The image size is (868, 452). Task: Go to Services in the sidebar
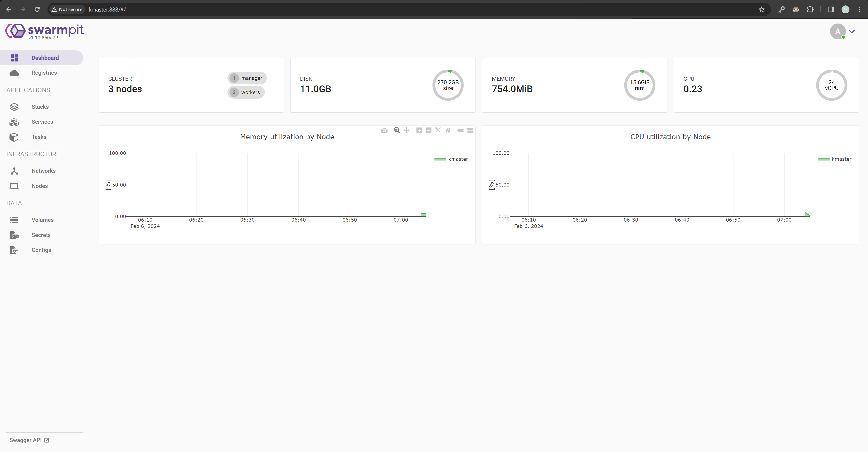click(42, 122)
